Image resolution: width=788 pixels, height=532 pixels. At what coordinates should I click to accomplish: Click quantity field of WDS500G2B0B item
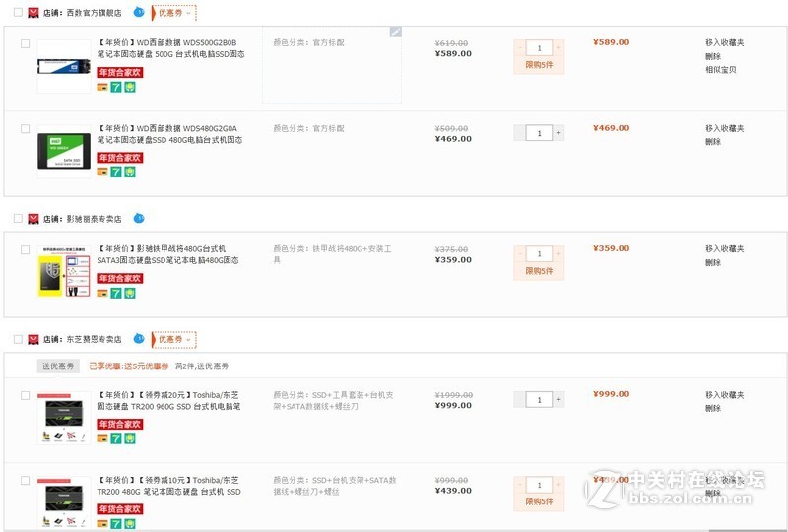pyautogui.click(x=539, y=47)
